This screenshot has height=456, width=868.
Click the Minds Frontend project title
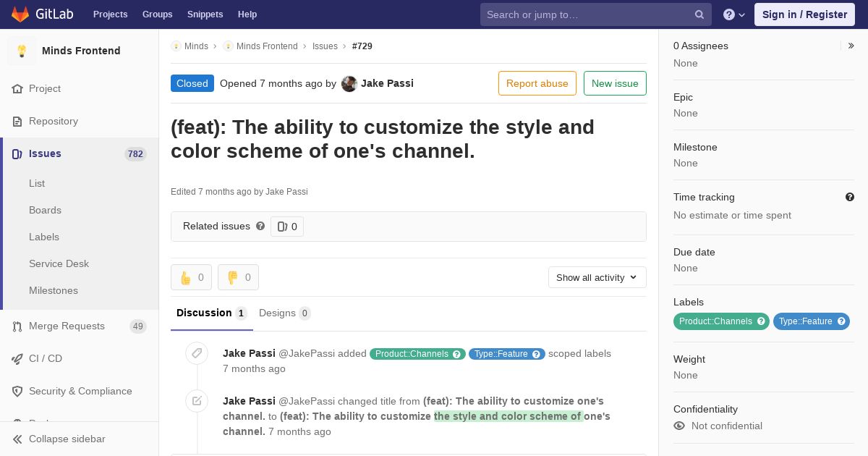(81, 51)
